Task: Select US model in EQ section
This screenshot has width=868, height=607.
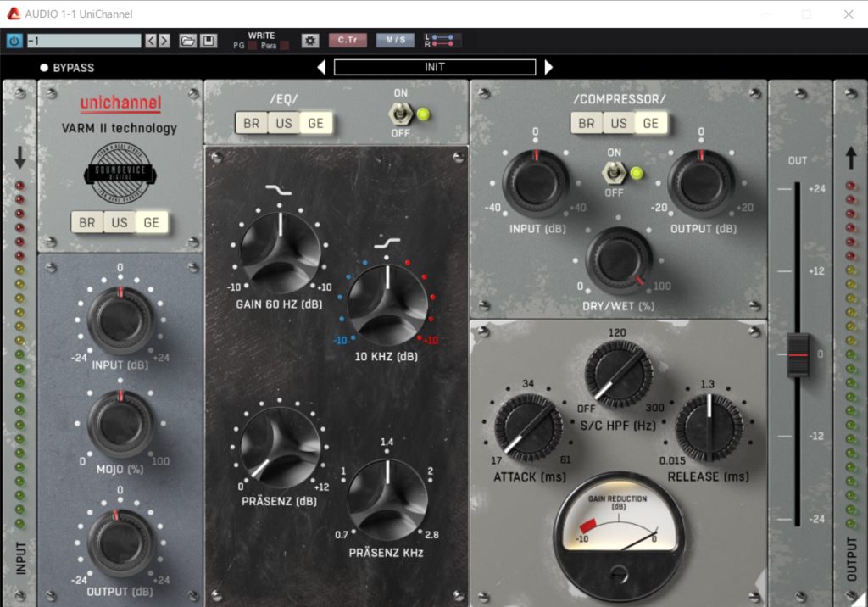Action: tap(283, 123)
